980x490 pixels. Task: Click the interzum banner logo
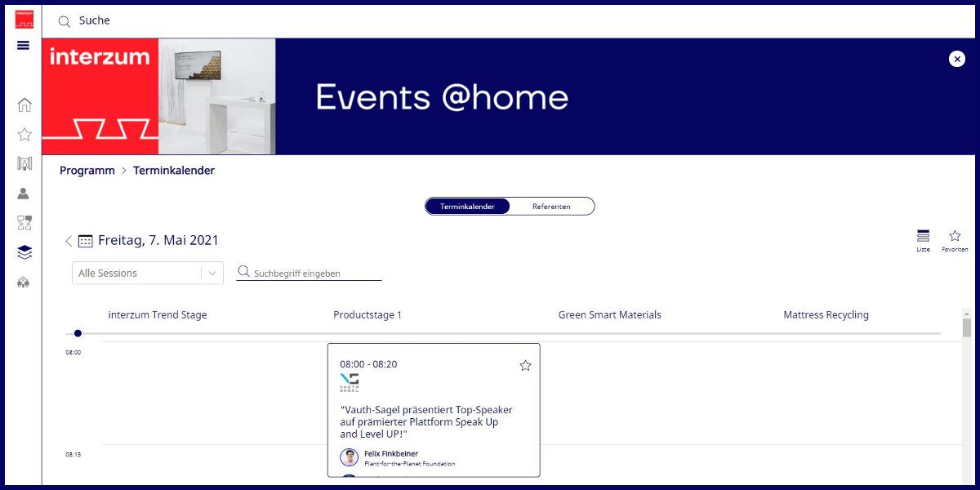point(100,96)
